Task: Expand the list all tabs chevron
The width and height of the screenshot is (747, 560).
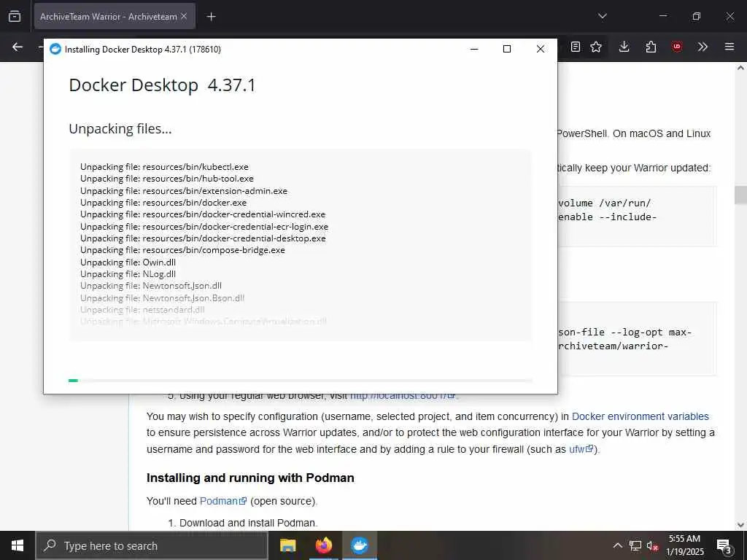Action: pos(602,16)
